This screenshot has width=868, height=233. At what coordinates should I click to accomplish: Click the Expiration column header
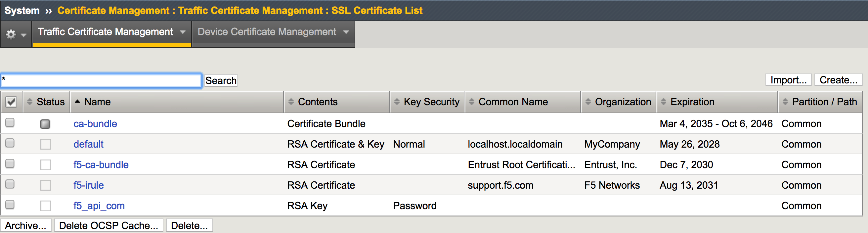(x=717, y=102)
